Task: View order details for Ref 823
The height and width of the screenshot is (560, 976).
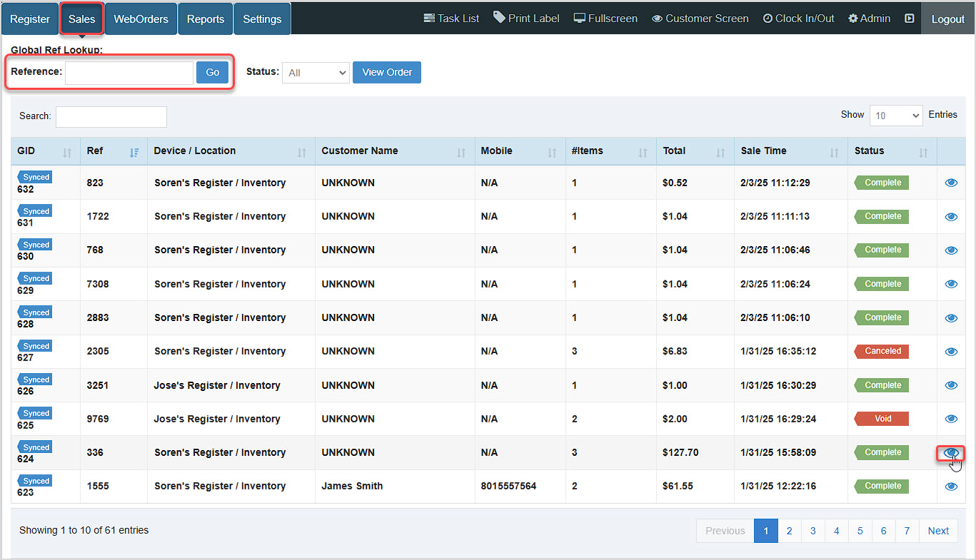Action: pyautogui.click(x=951, y=183)
